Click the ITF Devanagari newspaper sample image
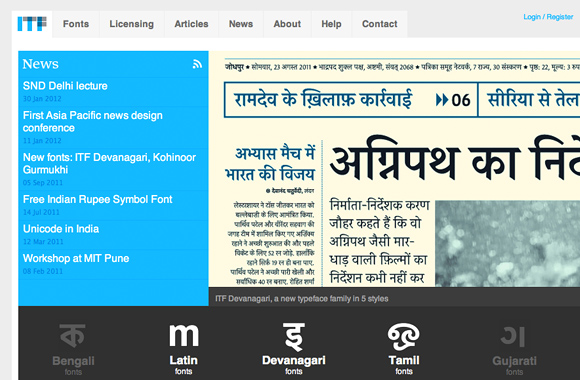Image resolution: width=580 pixels, height=380 pixels. point(394,169)
